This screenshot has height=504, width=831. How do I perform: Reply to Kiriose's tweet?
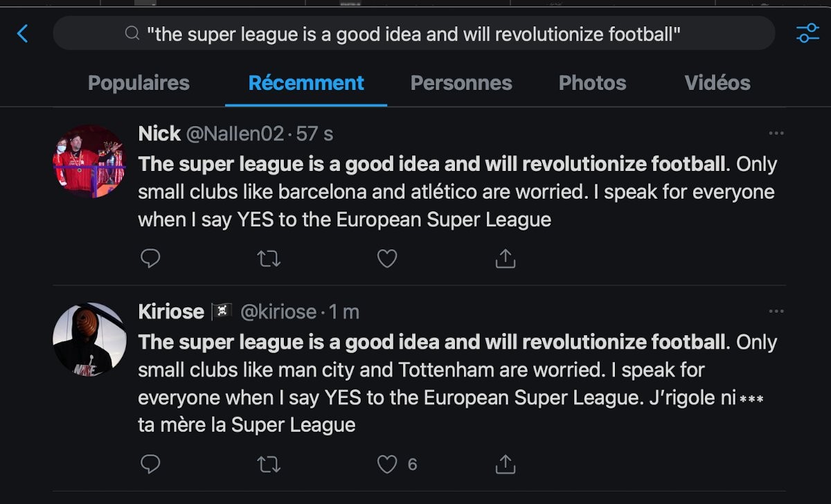pyautogui.click(x=150, y=464)
